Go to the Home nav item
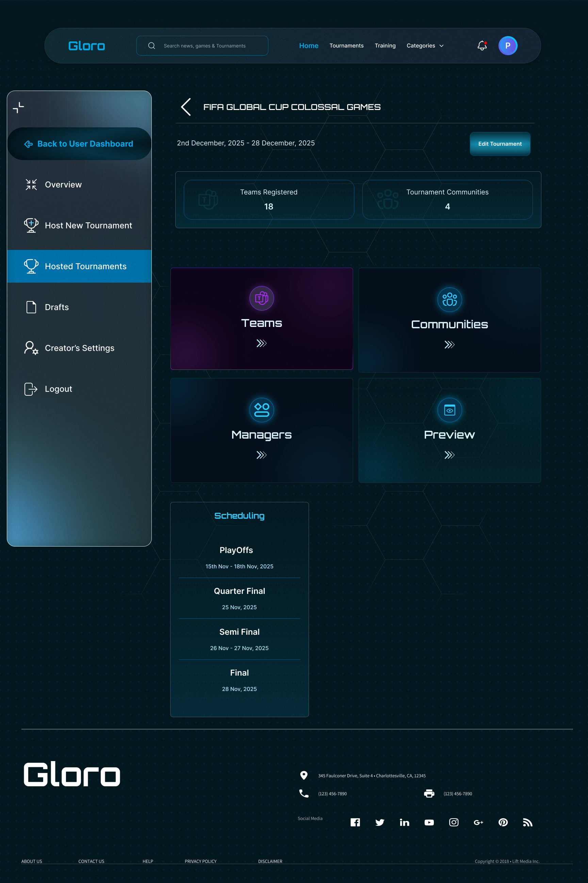 [x=309, y=46]
